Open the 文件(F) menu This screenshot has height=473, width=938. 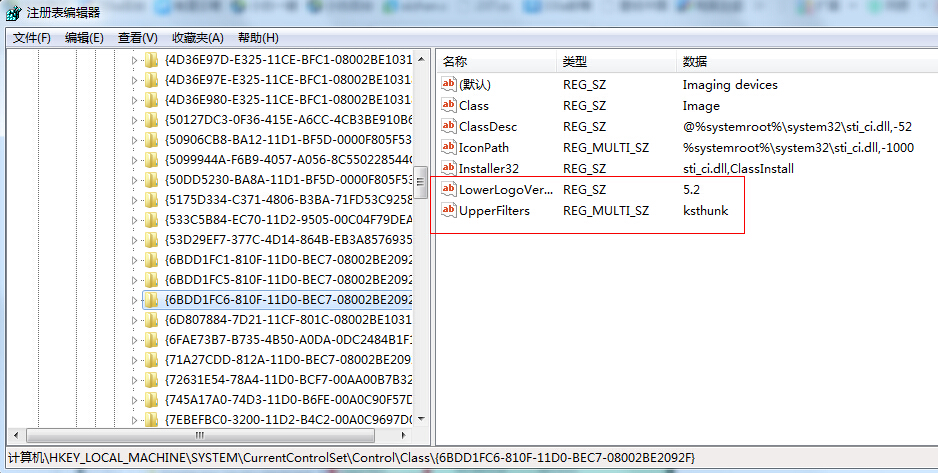tap(31, 38)
